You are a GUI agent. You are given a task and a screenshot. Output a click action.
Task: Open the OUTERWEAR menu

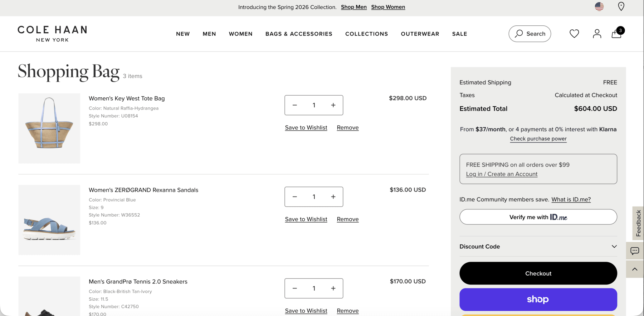click(420, 34)
